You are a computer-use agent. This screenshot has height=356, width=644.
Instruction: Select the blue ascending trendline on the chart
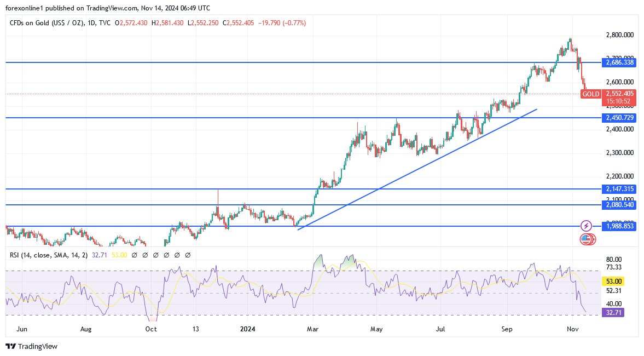(416, 170)
